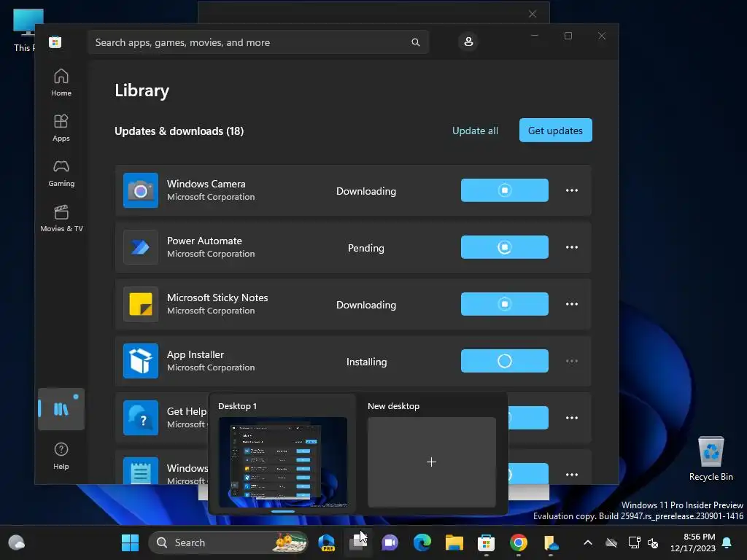This screenshot has height=560, width=747.
Task: Focus the Store search field
Action: (x=258, y=42)
